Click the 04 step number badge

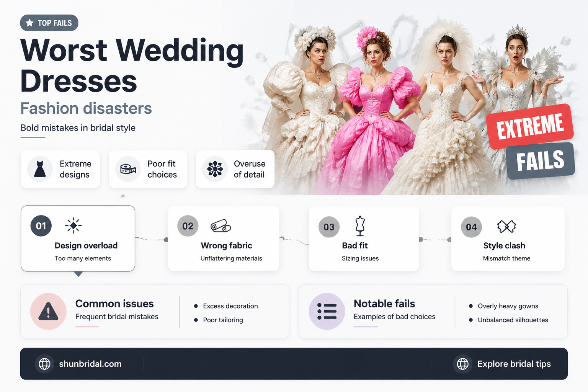coord(471,227)
